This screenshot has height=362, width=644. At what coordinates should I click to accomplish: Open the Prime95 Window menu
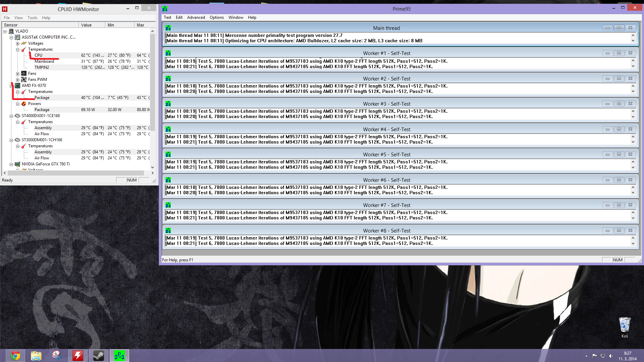[236, 17]
